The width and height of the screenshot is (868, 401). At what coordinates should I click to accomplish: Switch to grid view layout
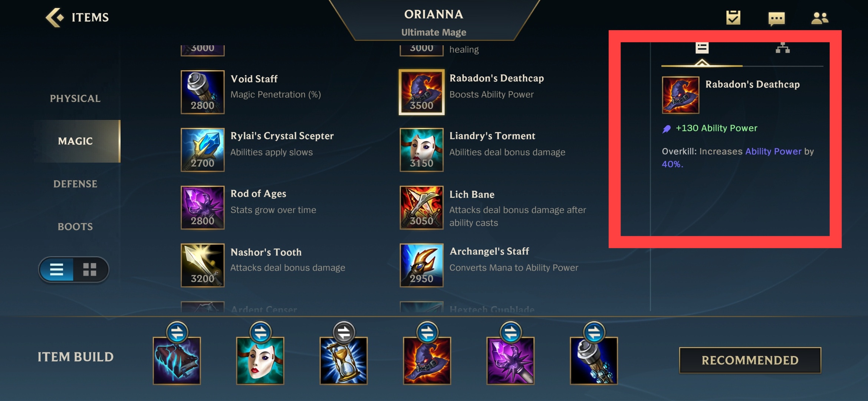(90, 269)
